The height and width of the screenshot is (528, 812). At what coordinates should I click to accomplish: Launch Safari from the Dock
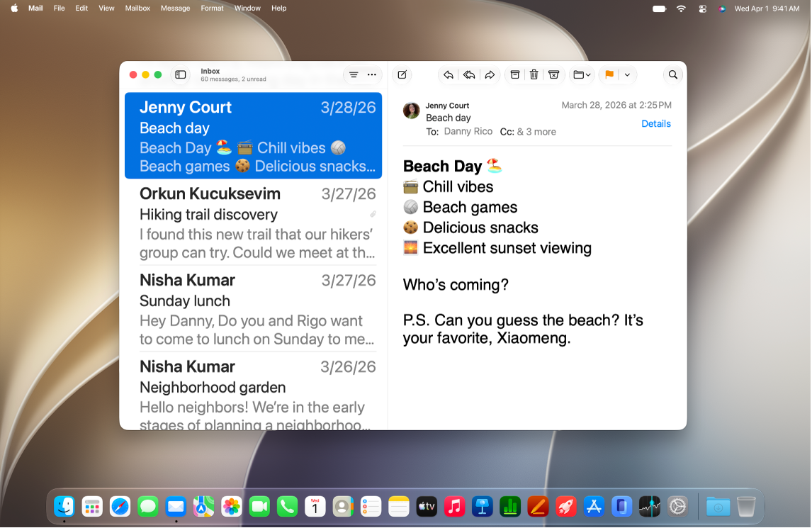pos(120,506)
